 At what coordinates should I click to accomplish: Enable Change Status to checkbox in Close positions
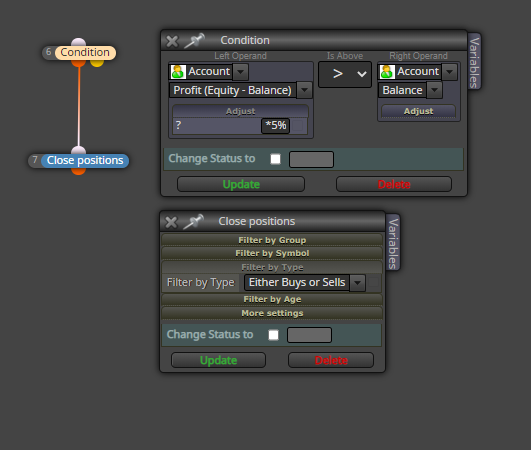(x=274, y=335)
